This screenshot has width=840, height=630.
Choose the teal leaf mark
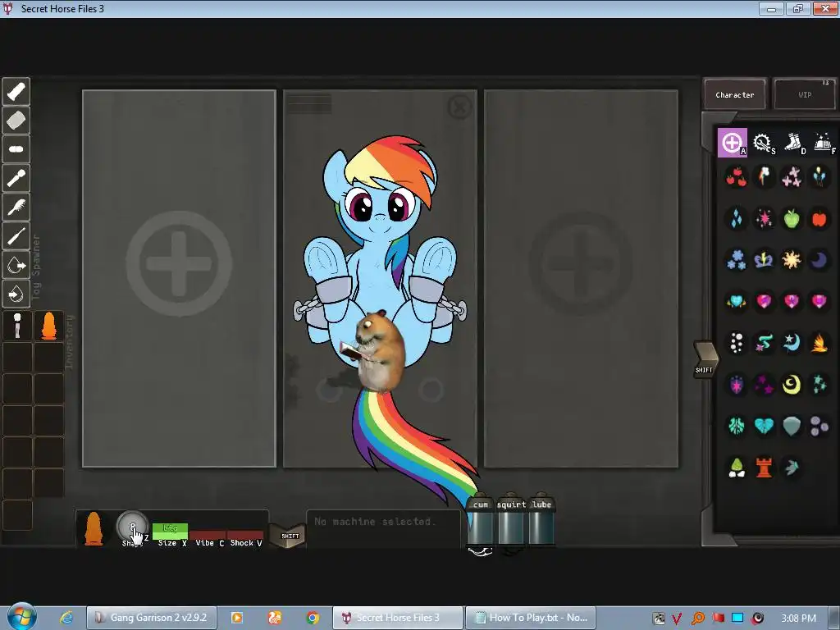736,426
